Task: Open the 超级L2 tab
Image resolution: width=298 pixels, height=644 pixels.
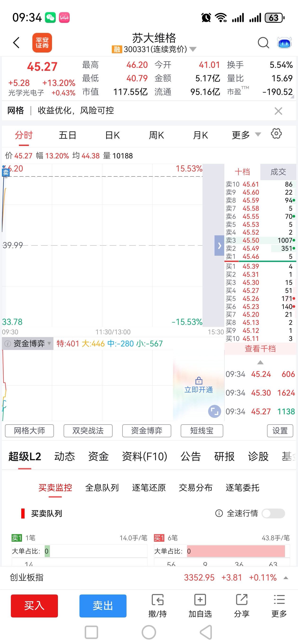Action: pos(25,456)
